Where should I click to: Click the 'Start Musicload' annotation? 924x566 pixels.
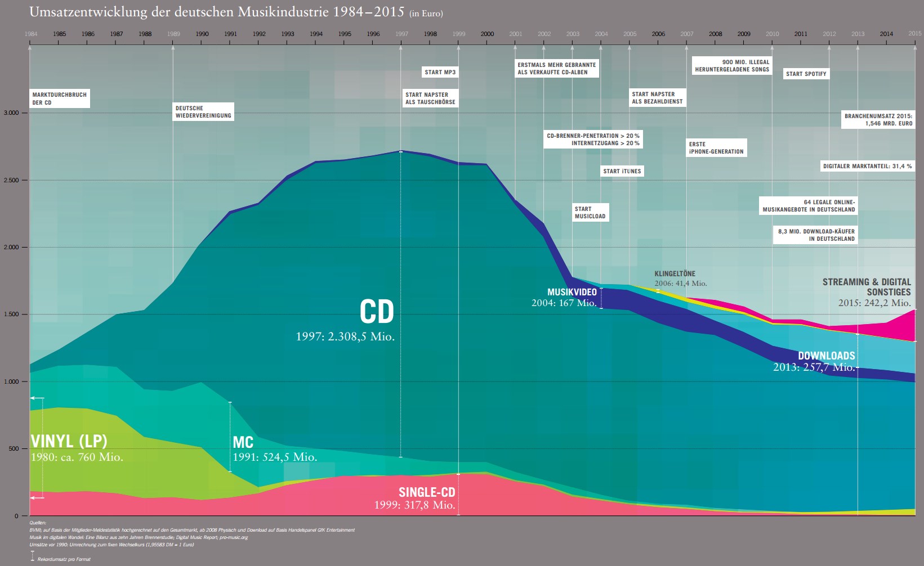click(x=590, y=213)
